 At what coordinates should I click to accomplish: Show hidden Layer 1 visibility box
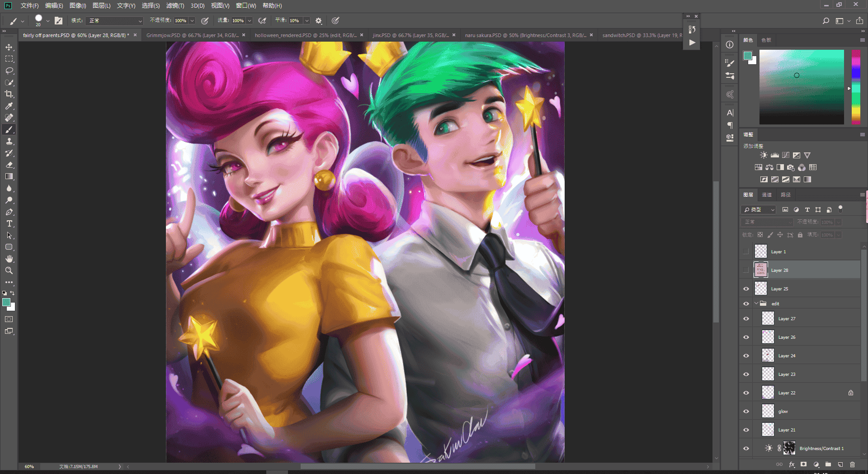(746, 251)
